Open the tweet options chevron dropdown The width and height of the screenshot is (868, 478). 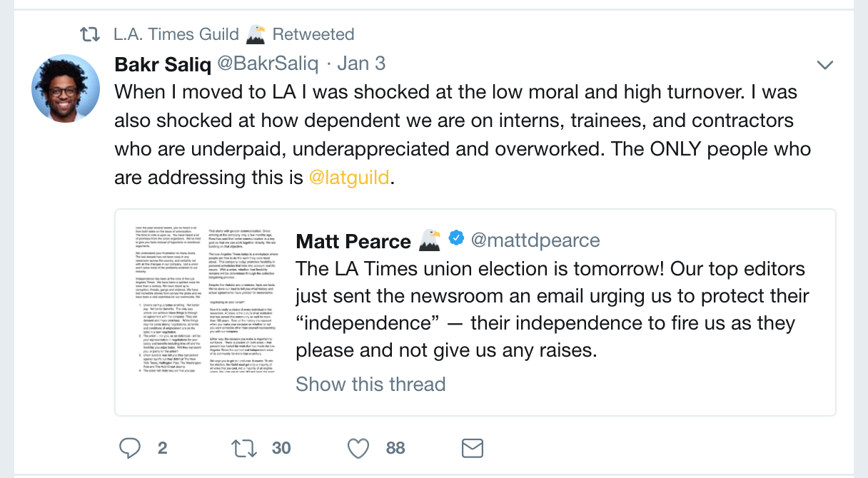click(825, 65)
